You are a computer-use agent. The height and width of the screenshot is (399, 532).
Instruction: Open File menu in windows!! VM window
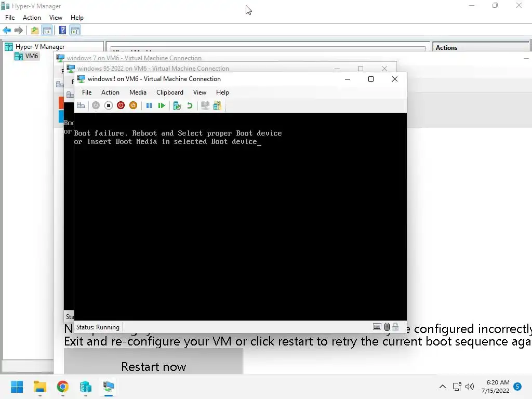(x=87, y=92)
